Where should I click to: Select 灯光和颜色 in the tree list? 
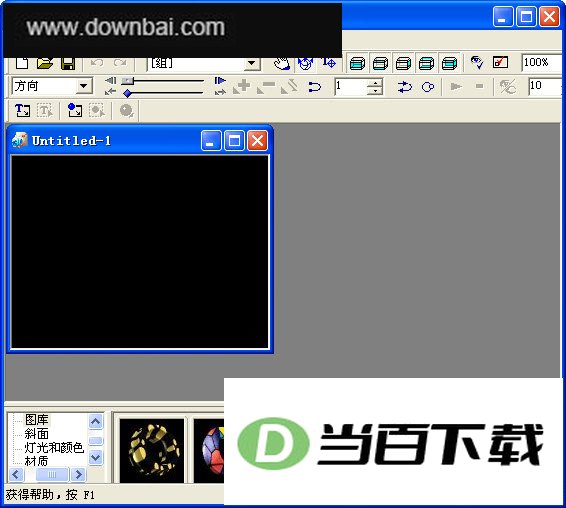coord(54,447)
